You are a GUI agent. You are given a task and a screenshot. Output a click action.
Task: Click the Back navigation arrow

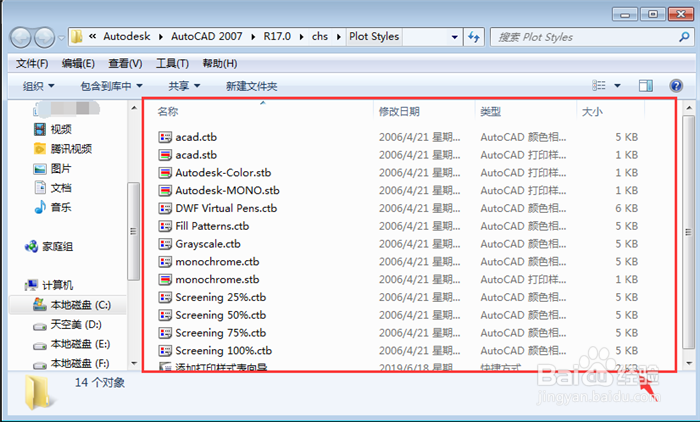click(21, 37)
